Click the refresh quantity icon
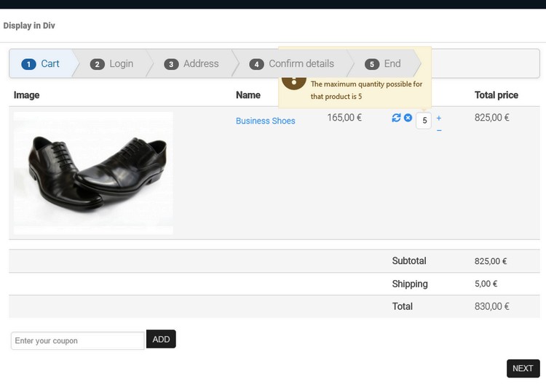546x392 pixels. pos(396,118)
